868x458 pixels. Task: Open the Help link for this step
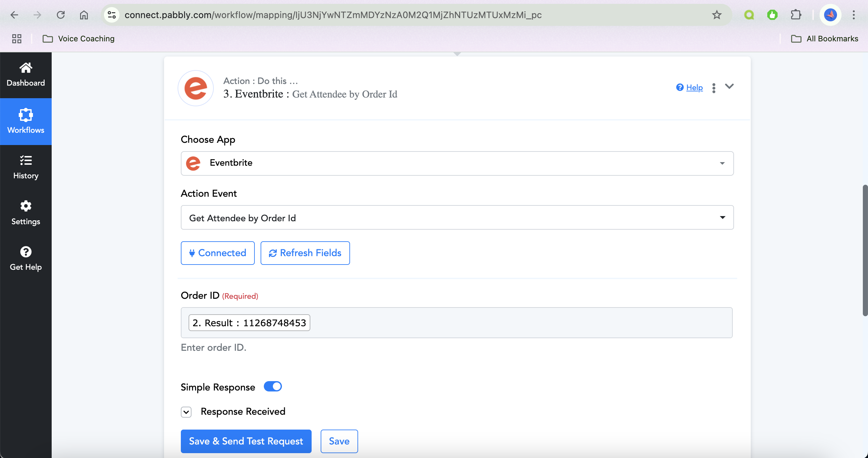pos(689,88)
